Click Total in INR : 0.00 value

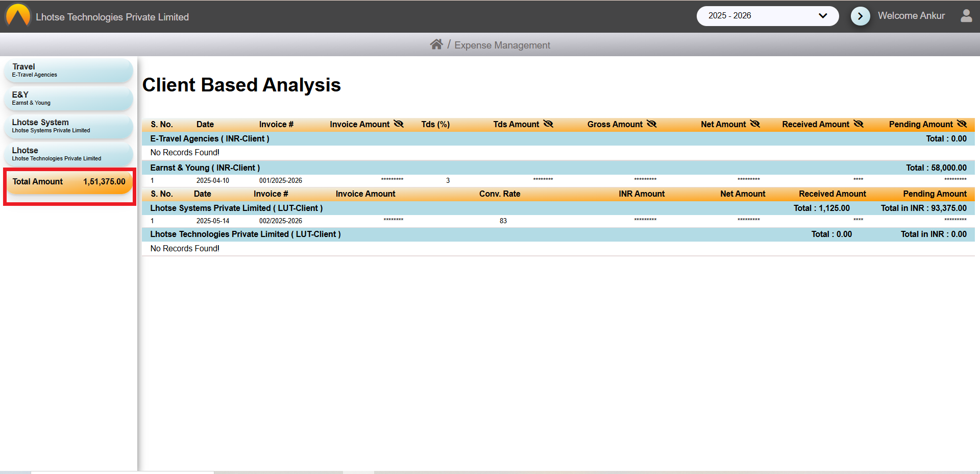(x=934, y=234)
